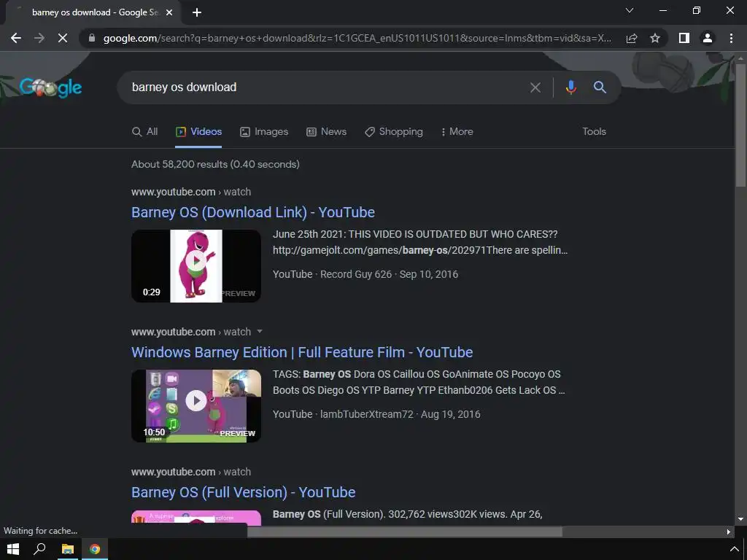View site security lock information
747x560 pixels.
(x=92, y=38)
